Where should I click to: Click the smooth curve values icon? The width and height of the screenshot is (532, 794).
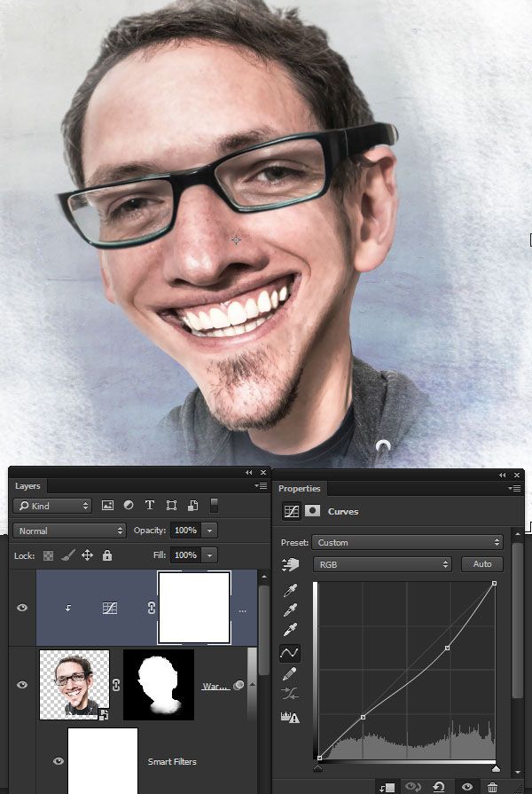pyautogui.click(x=289, y=695)
